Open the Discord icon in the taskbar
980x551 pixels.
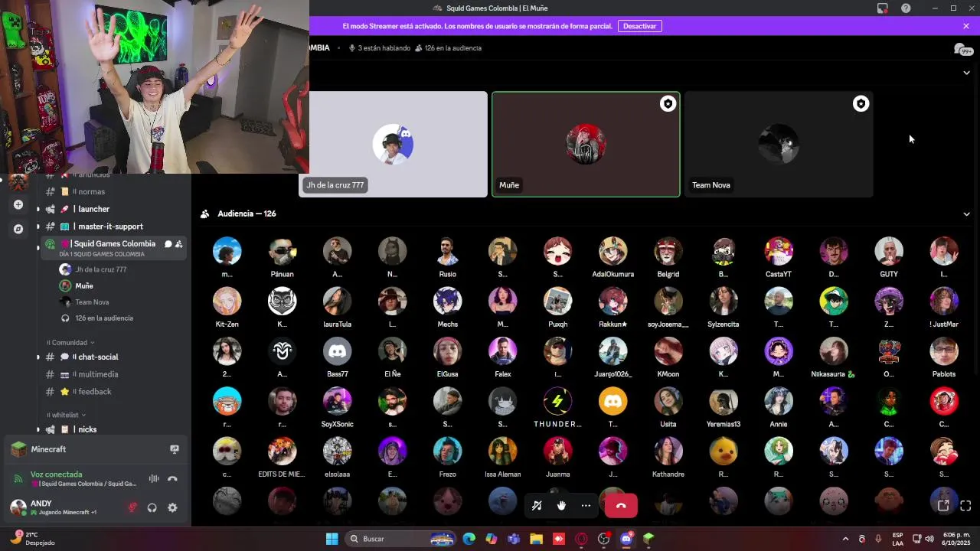(626, 539)
